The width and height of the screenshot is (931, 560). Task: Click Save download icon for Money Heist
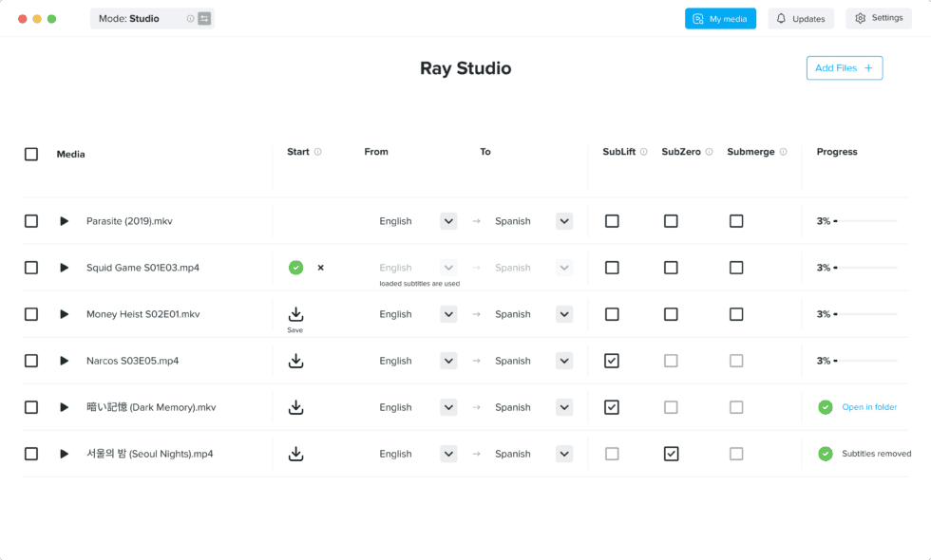coord(295,314)
